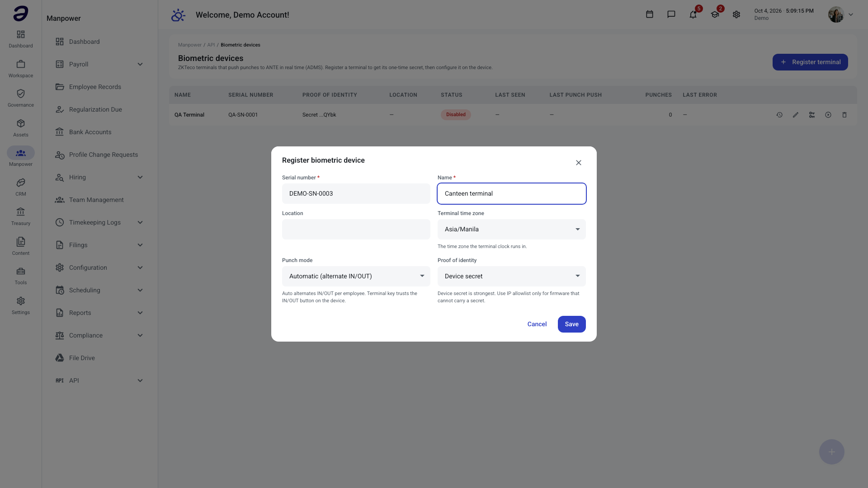Open notifications bell with 5 badge
The width and height of the screenshot is (868, 488).
click(x=693, y=14)
